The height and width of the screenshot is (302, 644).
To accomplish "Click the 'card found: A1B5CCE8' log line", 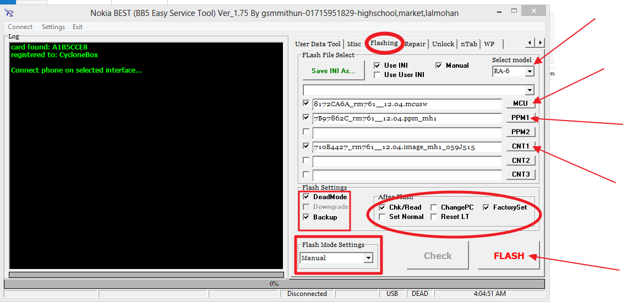I will tap(49, 47).
